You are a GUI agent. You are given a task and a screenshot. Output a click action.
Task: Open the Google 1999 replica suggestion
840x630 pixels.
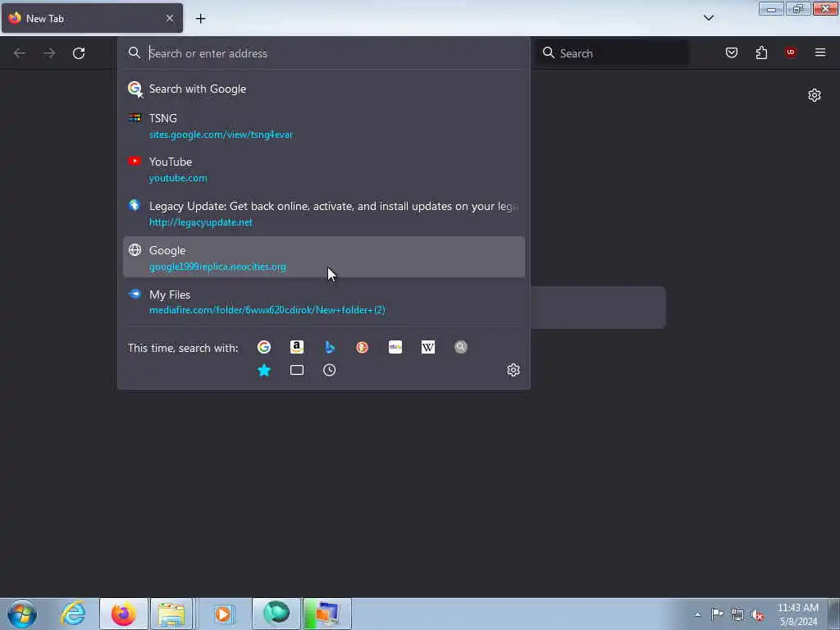point(323,257)
